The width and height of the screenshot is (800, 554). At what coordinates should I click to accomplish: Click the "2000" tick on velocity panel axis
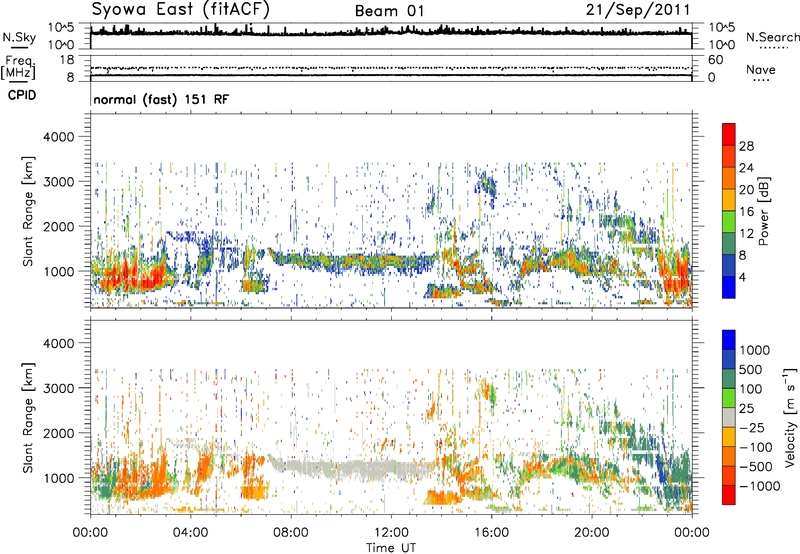tap(58, 433)
